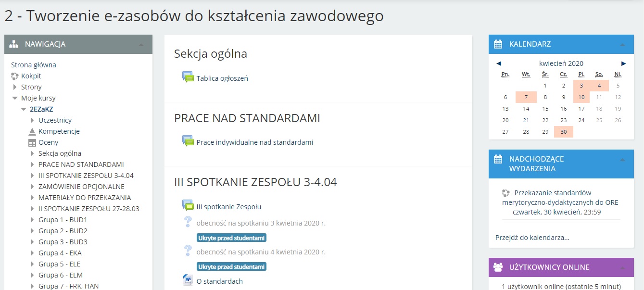Click the Word document icon for O standardach
This screenshot has height=290, width=644.
pyautogui.click(x=188, y=281)
